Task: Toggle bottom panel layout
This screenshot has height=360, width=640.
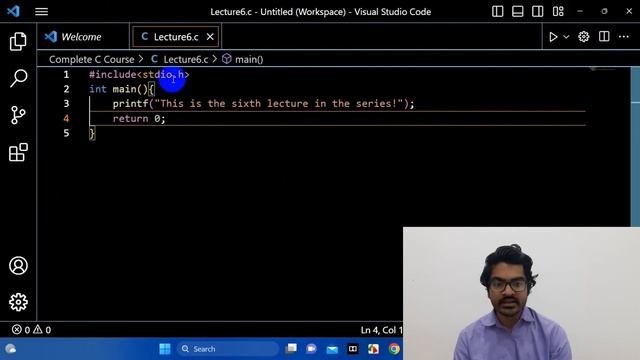Action: coord(518,11)
